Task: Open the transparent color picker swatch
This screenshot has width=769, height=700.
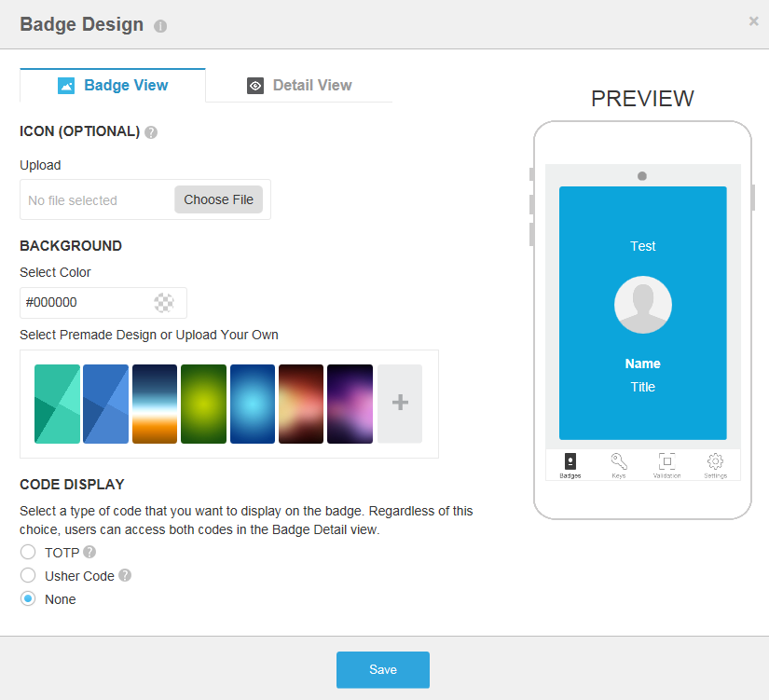Action: [x=164, y=303]
